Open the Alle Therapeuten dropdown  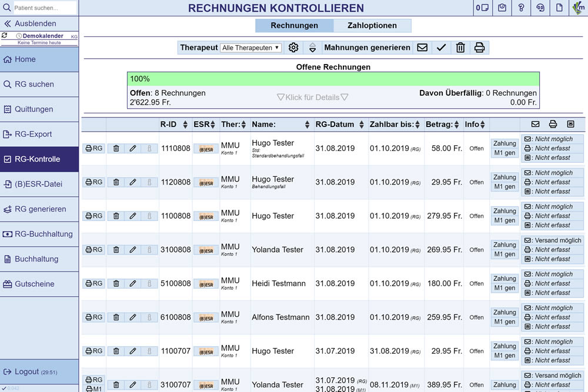coord(251,48)
